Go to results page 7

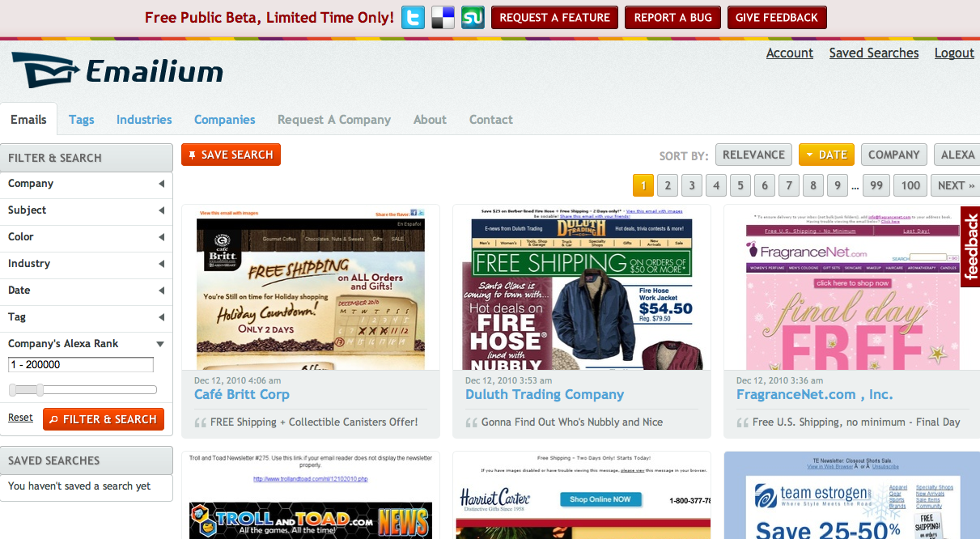788,185
